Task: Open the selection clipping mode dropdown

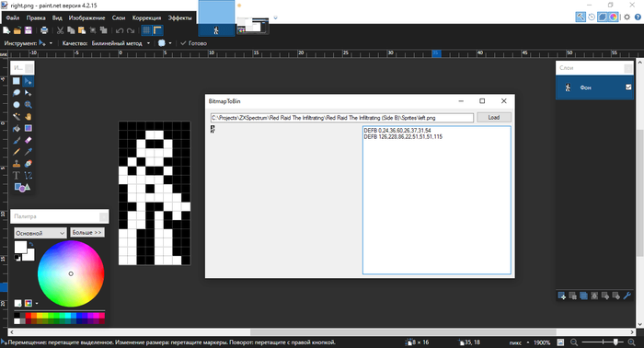Action: (165, 43)
